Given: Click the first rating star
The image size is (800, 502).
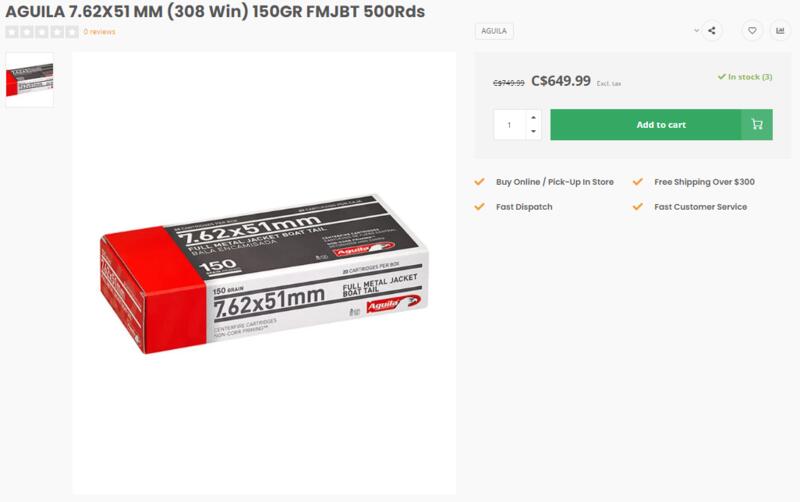Looking at the screenshot, I should click(x=12, y=32).
